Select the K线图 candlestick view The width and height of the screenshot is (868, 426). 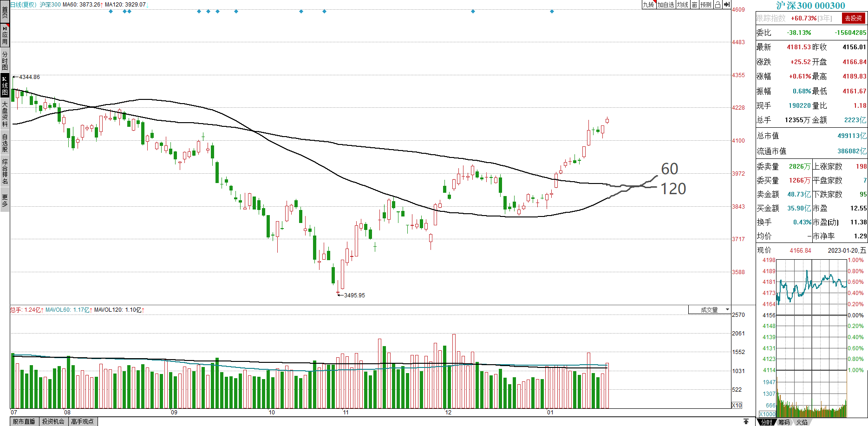coord(5,86)
